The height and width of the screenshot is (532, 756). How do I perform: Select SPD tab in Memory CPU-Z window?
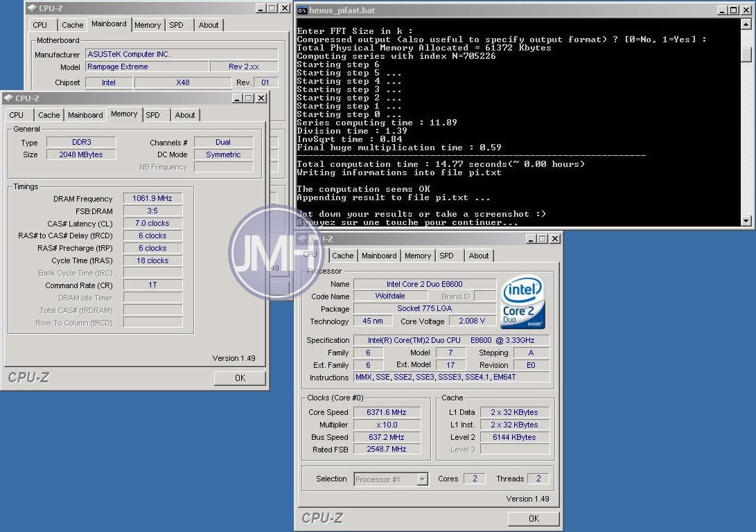click(x=153, y=115)
